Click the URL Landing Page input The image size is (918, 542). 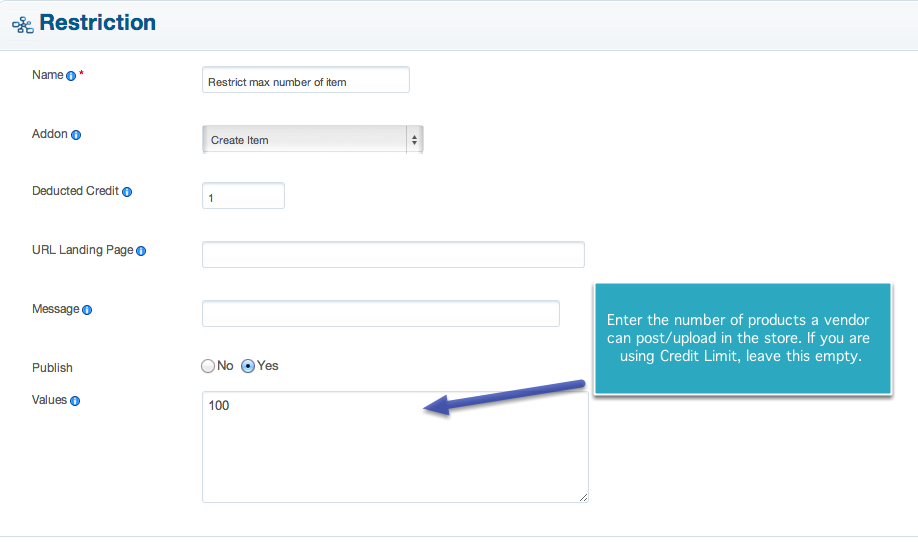coord(393,255)
